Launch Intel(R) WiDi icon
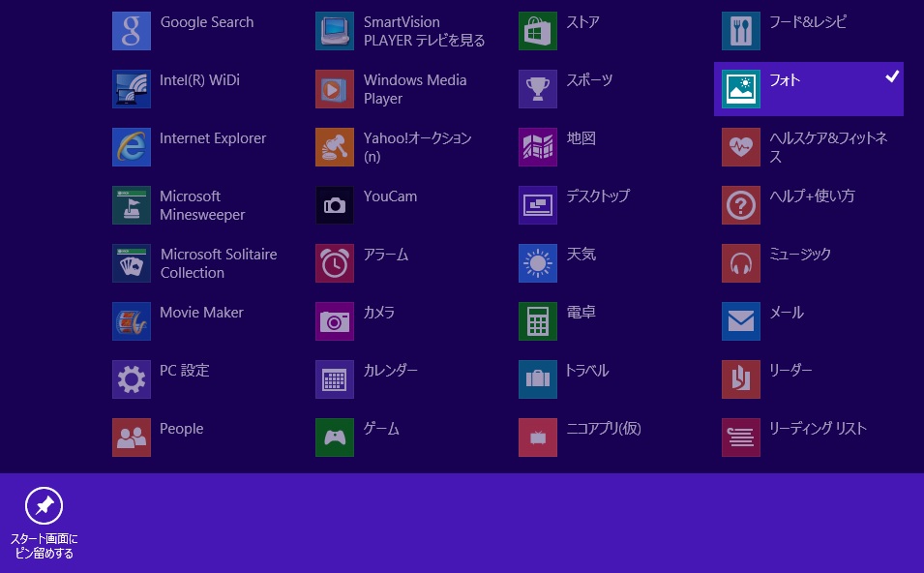The width and height of the screenshot is (924, 573). tap(132, 89)
